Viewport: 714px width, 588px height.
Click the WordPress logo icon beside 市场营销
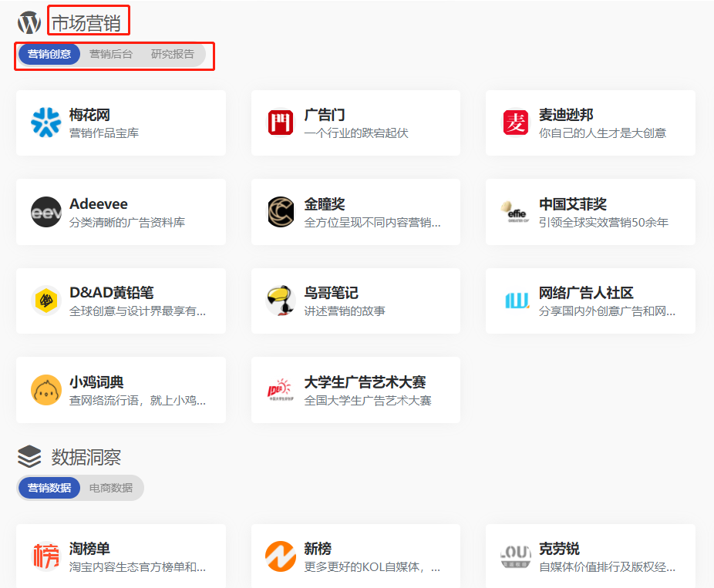29,22
